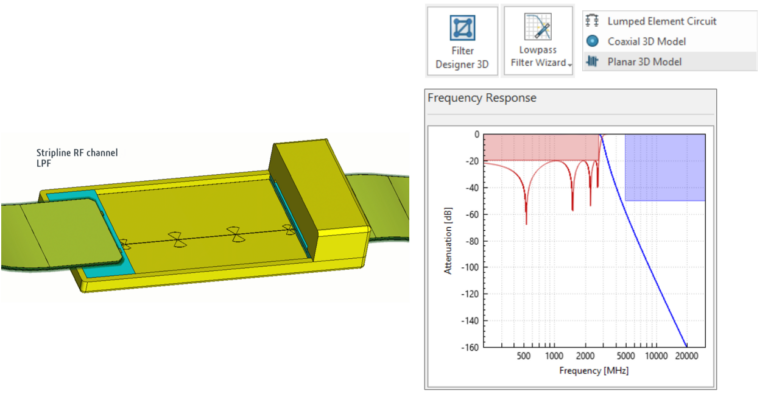Click the 20000 frequency tick label
The image size is (768, 394).
687,356
